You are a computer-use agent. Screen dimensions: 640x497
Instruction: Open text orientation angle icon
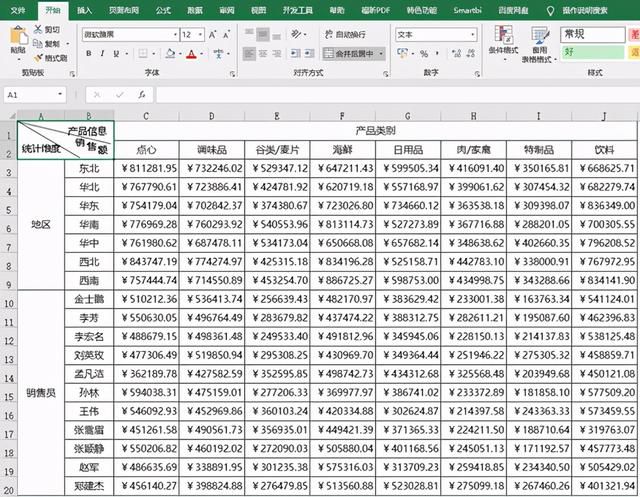(x=296, y=34)
